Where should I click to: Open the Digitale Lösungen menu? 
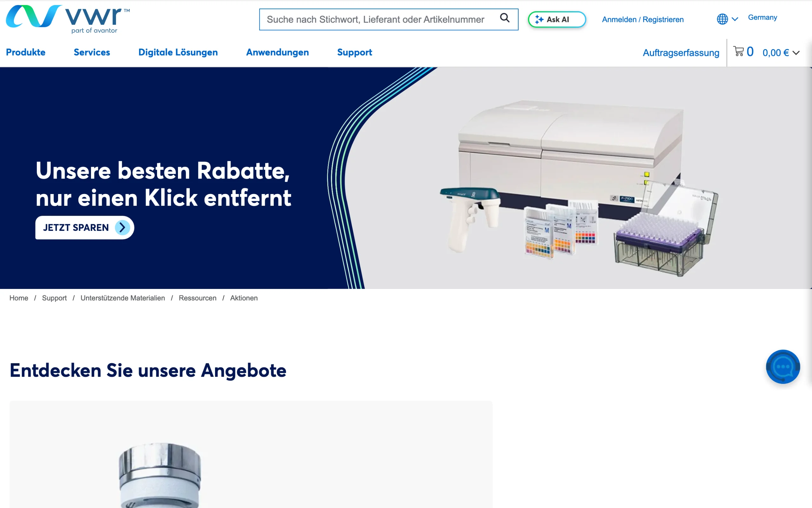coord(178,52)
